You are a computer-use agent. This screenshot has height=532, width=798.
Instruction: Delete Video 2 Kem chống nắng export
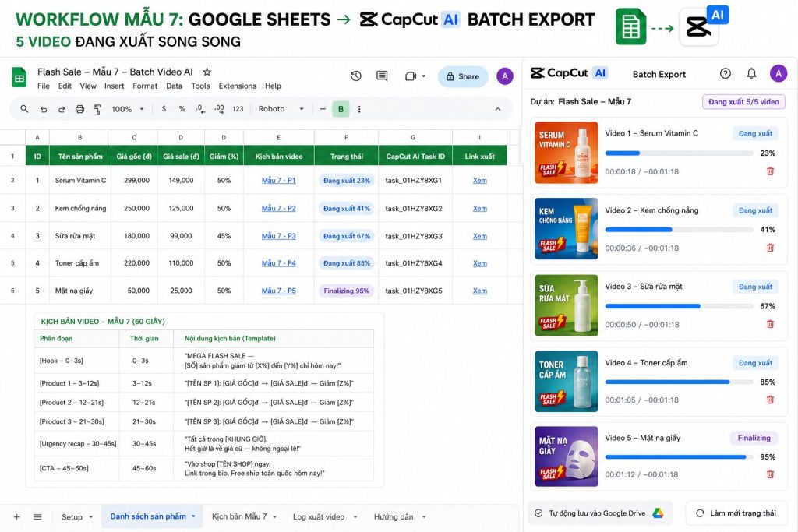tap(770, 248)
